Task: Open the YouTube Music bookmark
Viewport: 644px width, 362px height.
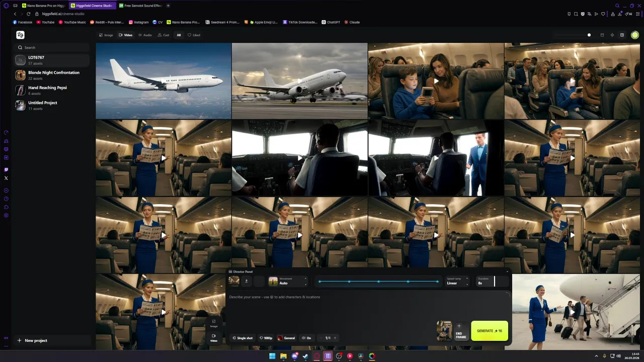Action: click(x=72, y=22)
